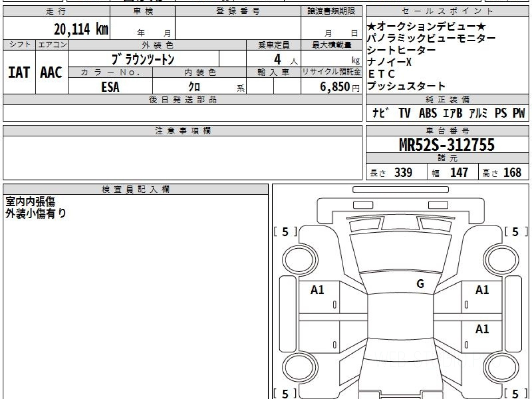
Task: Click the 検査員記入欄 section header
Action: pos(136,189)
